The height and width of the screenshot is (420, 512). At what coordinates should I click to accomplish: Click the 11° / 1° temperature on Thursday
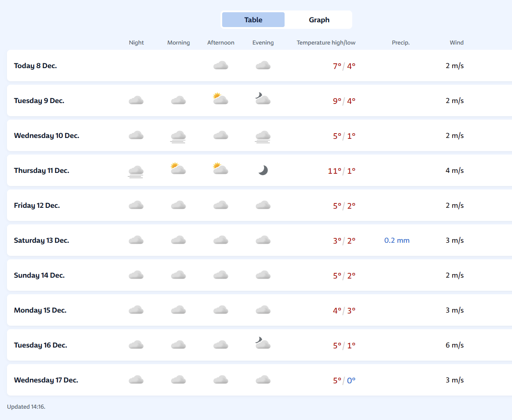341,171
